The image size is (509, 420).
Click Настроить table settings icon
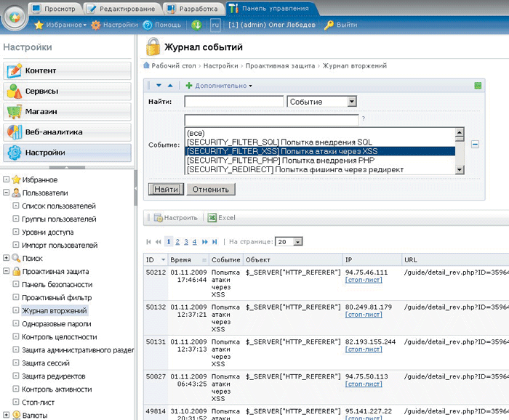pos(157,217)
